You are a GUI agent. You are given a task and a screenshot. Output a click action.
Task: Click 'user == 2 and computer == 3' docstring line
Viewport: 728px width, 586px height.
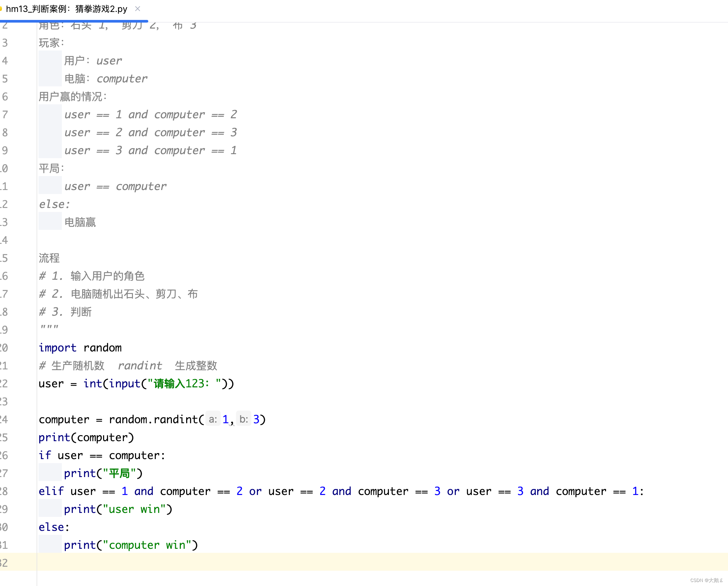(x=151, y=132)
